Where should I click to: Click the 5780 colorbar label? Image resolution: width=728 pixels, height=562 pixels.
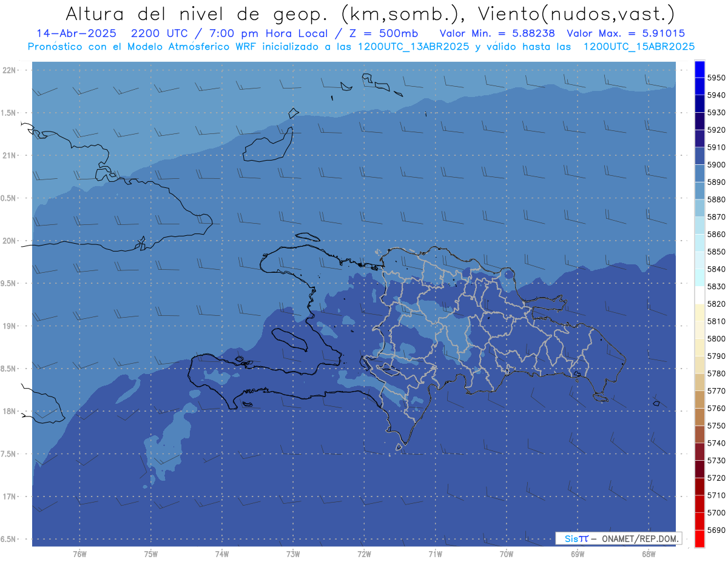[716, 373]
